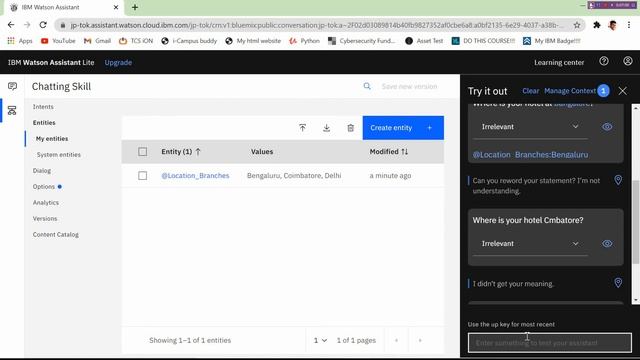Click @Location_Branches:Bengaluru entity tag

530,155
